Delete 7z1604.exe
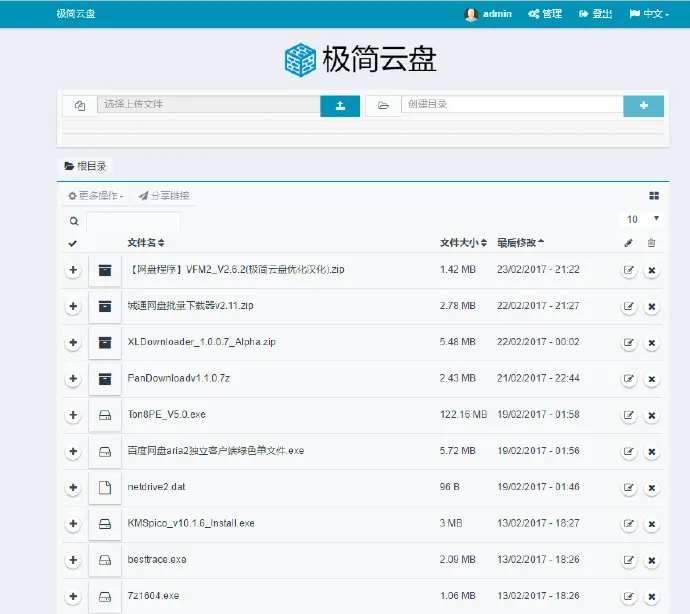 point(652,596)
